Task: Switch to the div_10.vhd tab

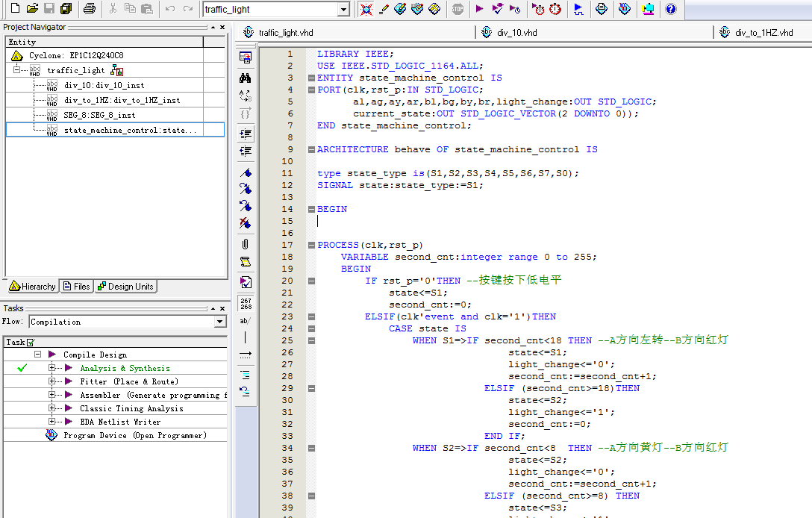Action: point(518,32)
